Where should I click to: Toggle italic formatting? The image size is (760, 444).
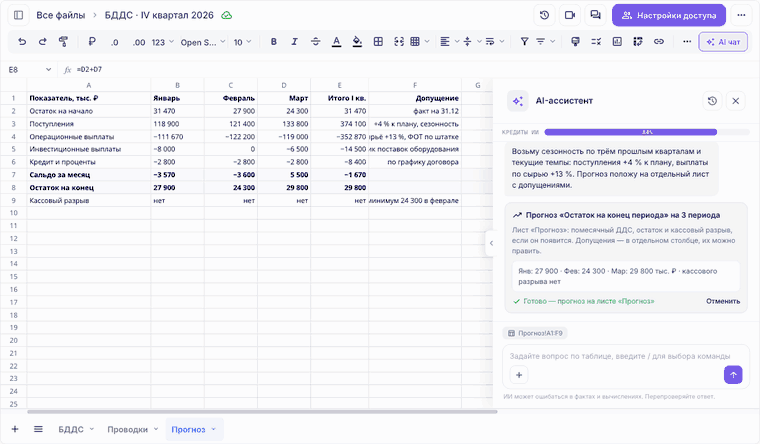tap(294, 42)
